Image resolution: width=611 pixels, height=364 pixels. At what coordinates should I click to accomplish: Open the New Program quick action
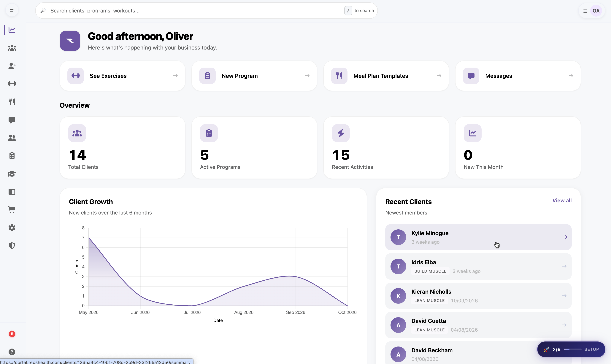click(254, 76)
